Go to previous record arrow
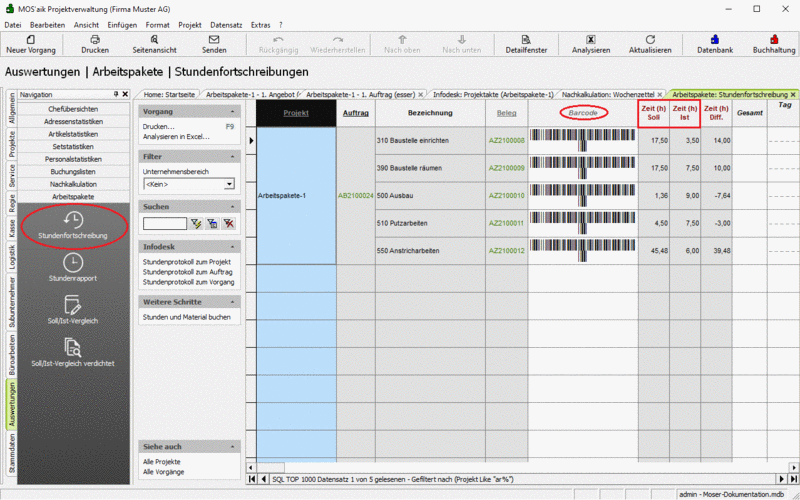This screenshot has width=800, height=500. coord(263,479)
